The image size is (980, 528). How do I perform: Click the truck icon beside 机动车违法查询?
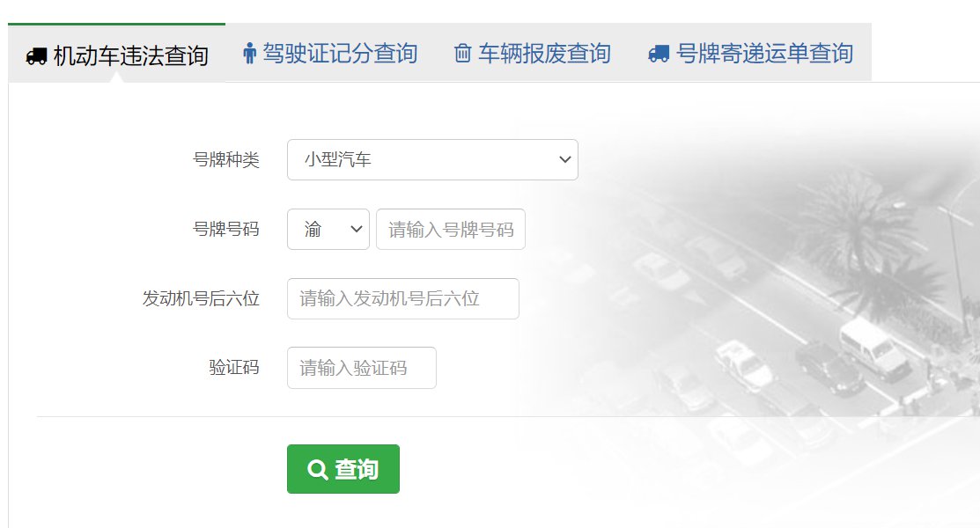[x=36, y=56]
